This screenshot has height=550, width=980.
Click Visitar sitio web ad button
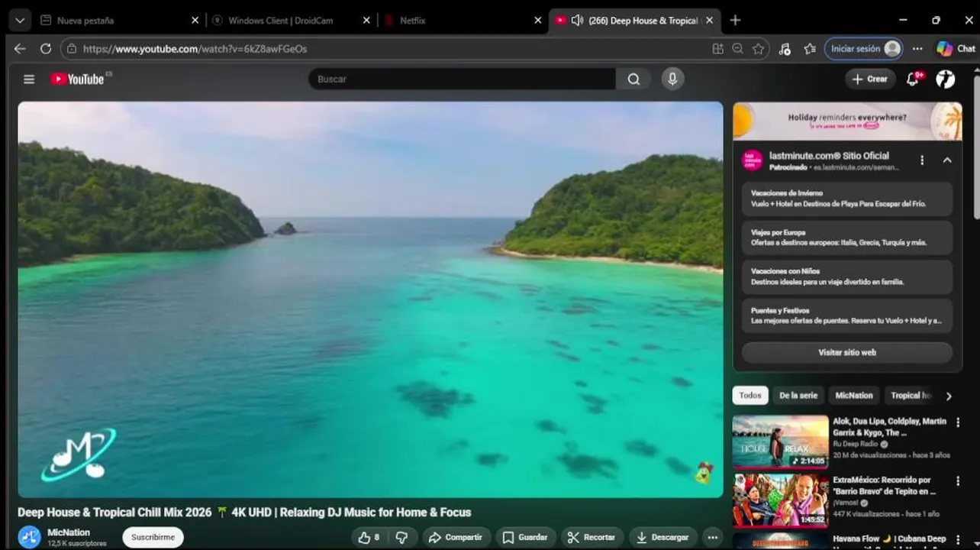pos(847,352)
